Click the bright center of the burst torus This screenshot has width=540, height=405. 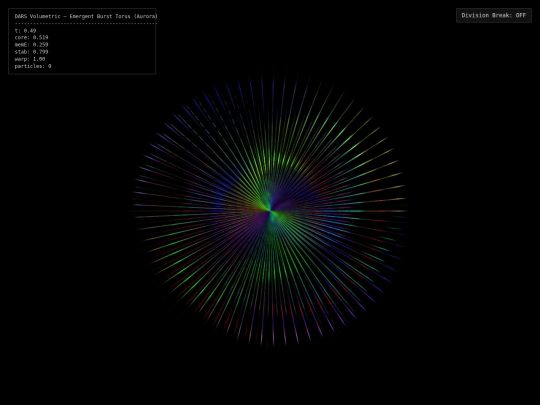(270, 211)
